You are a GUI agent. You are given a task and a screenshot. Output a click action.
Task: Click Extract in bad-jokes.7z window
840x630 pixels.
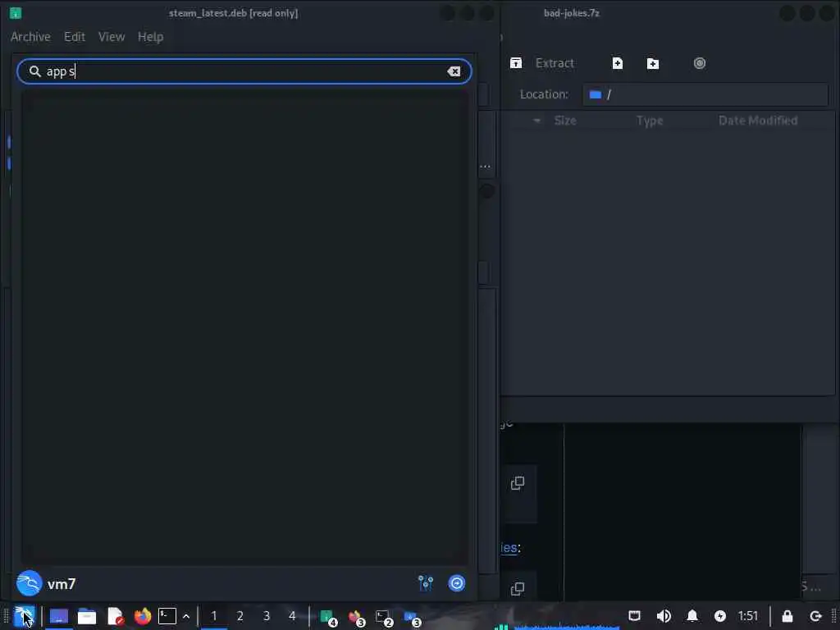(555, 63)
